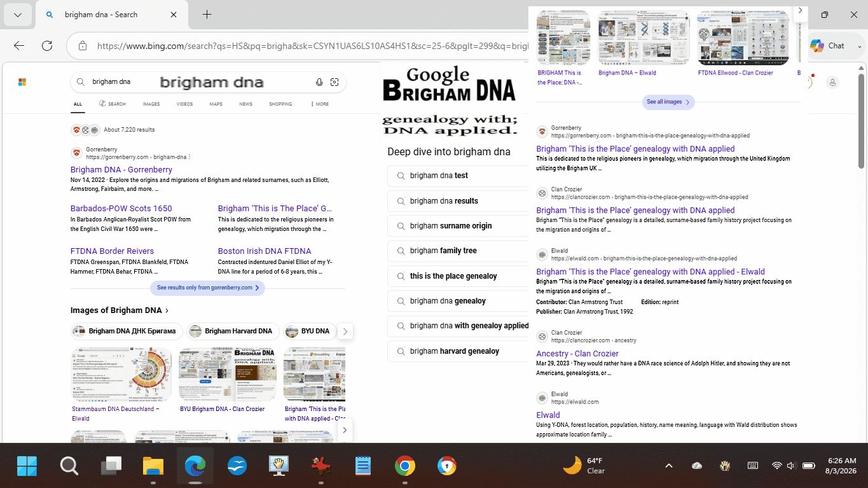868x488 pixels.
Task: Open Wi-Fi network settings in tray
Action: coord(776,466)
